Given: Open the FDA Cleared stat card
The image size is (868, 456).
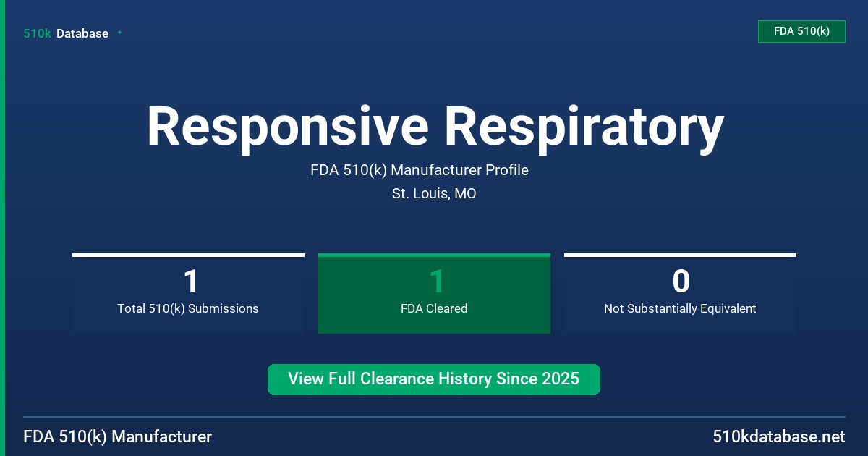Looking at the screenshot, I should [434, 293].
